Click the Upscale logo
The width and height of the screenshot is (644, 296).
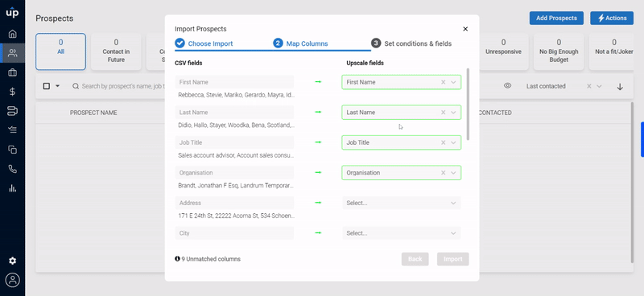click(x=12, y=13)
